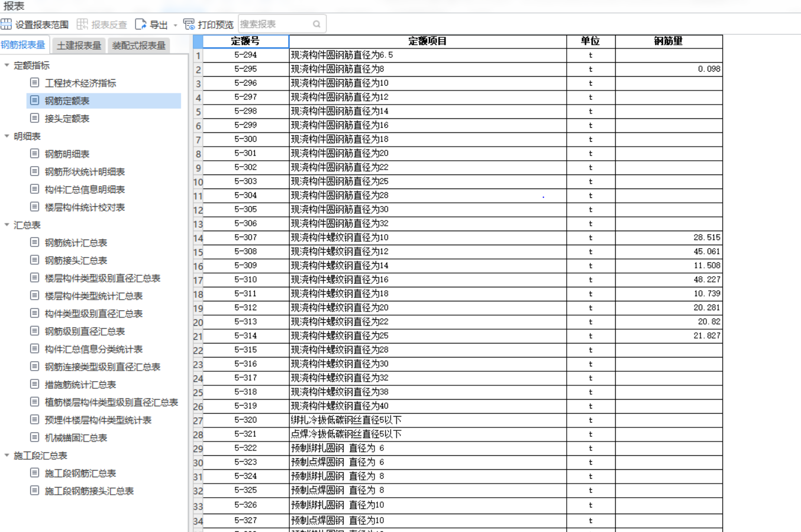This screenshot has width=801, height=532.
Task: Click the 导出 button label
Action: [159, 25]
